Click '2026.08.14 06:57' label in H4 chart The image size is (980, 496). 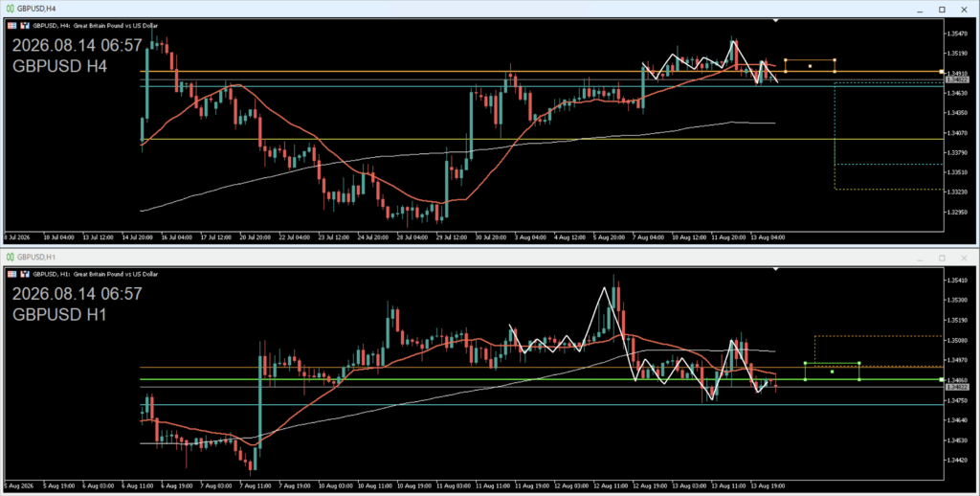pyautogui.click(x=77, y=46)
